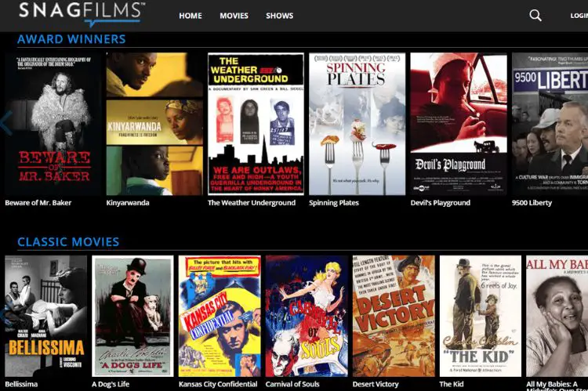
Task: Go to the Home menu item
Action: [191, 16]
